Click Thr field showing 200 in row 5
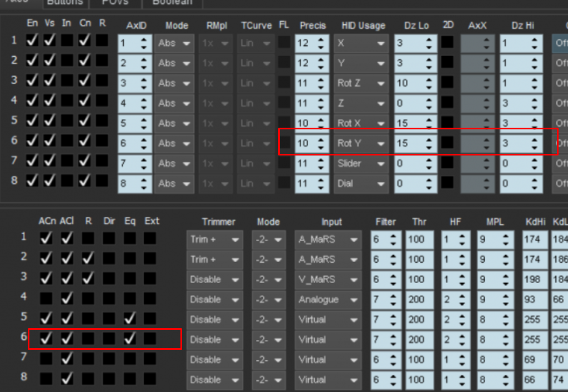Image resolution: width=568 pixels, height=392 pixels. pyautogui.click(x=419, y=320)
